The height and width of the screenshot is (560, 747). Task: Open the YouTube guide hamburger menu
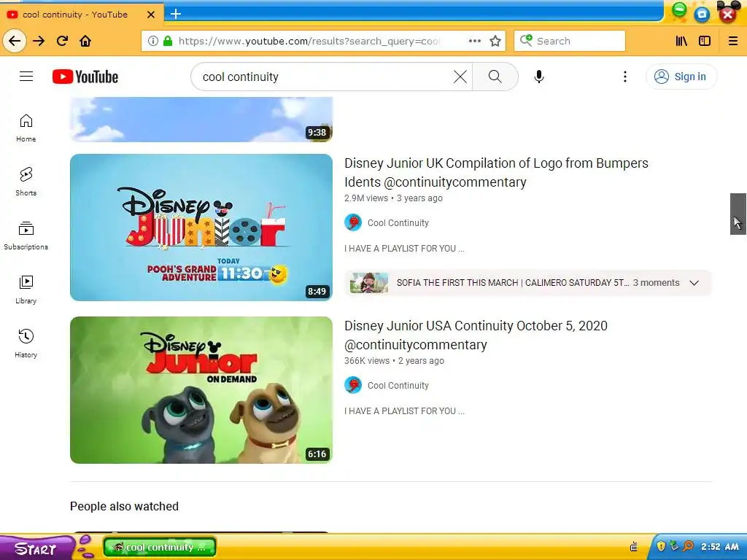pyautogui.click(x=26, y=76)
